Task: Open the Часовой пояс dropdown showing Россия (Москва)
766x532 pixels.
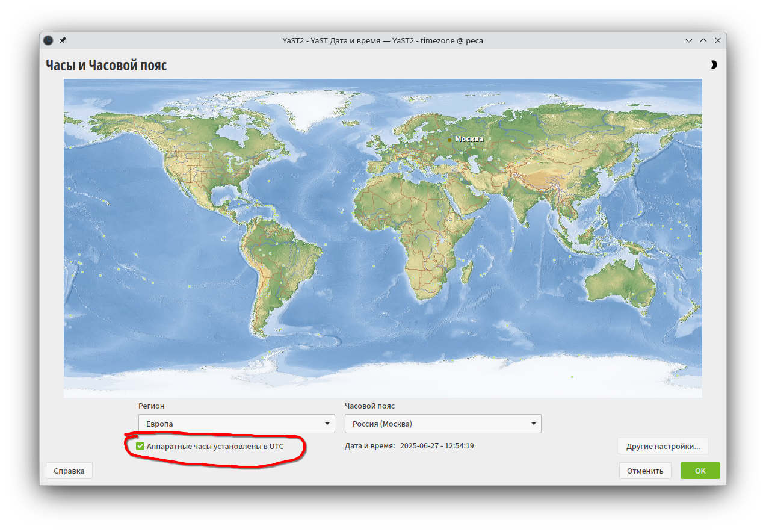Action: (443, 424)
